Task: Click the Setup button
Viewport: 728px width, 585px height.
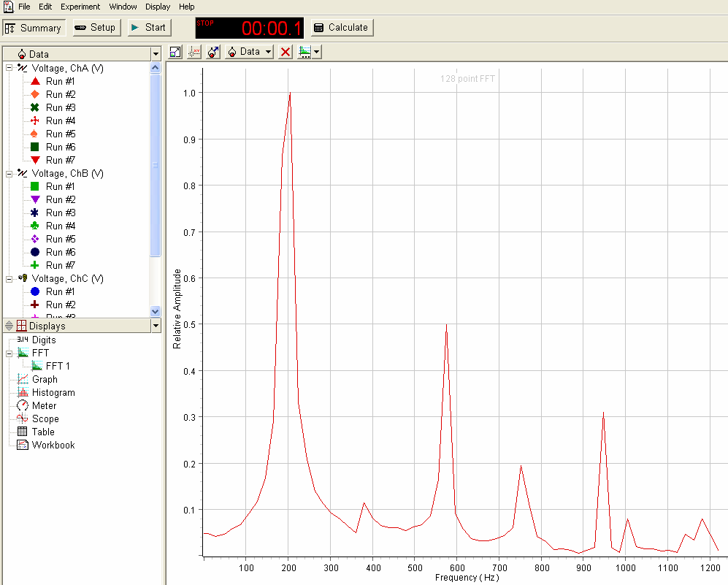Action: [x=96, y=28]
